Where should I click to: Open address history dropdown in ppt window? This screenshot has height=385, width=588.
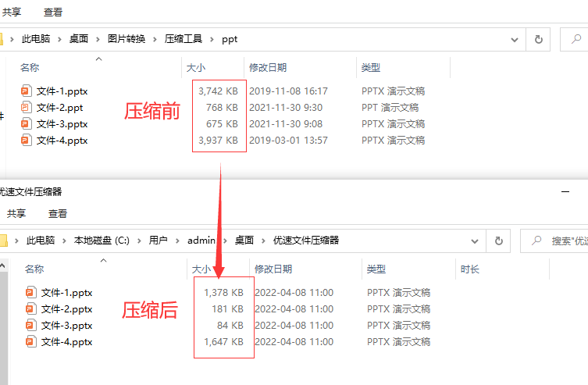[x=515, y=39]
